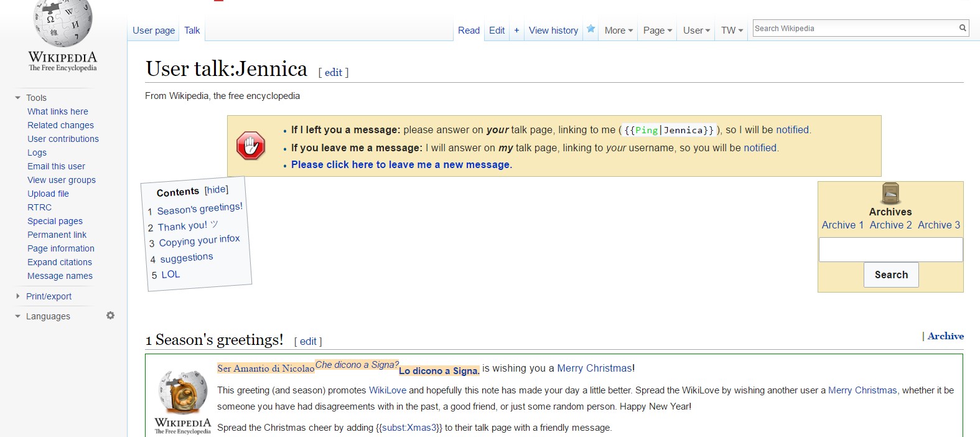Click Permanent link in sidebar
The height and width of the screenshot is (437, 980).
tap(57, 235)
